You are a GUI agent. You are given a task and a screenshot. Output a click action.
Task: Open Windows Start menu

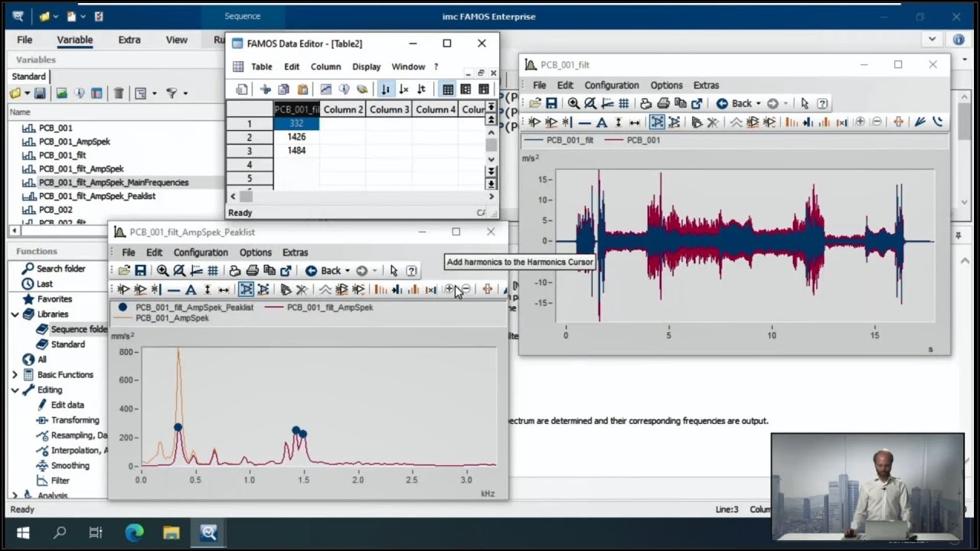tap(22, 533)
